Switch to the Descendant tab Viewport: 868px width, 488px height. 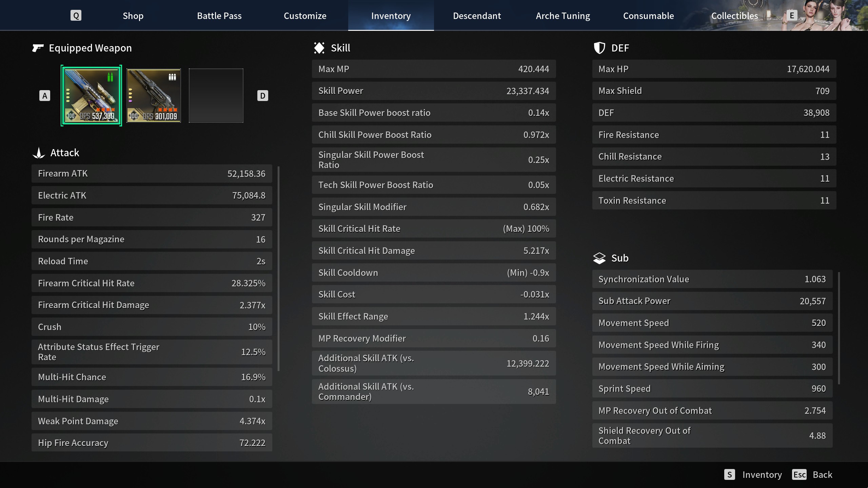(477, 16)
